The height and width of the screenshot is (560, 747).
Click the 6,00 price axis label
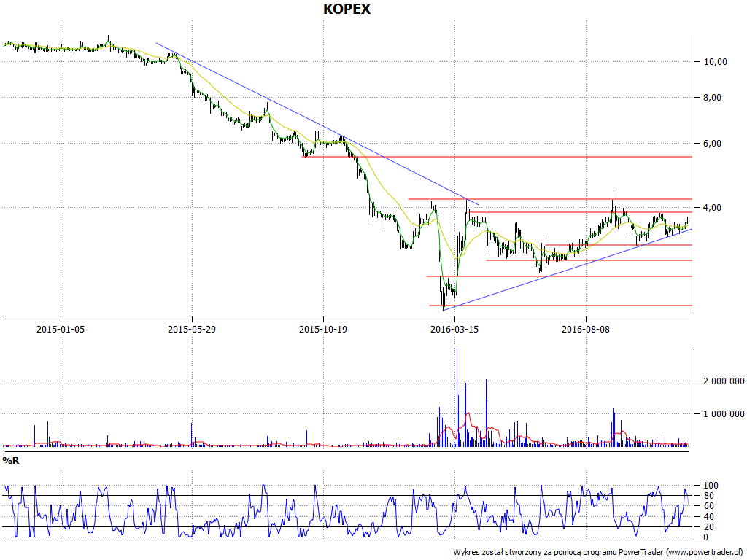tap(713, 144)
